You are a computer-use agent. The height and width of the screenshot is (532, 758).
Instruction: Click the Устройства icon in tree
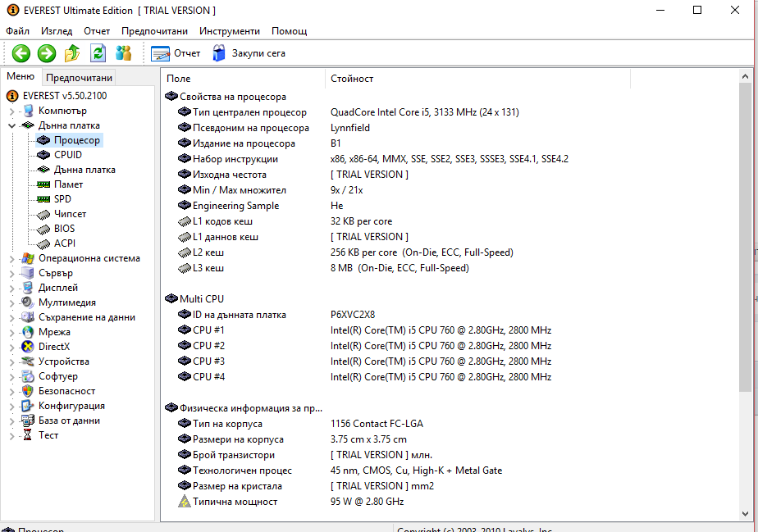coord(28,361)
